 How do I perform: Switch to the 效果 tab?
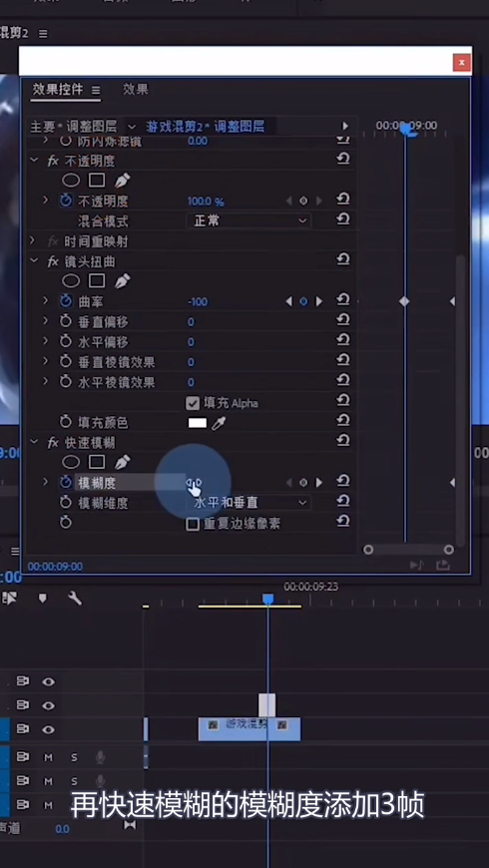click(136, 89)
